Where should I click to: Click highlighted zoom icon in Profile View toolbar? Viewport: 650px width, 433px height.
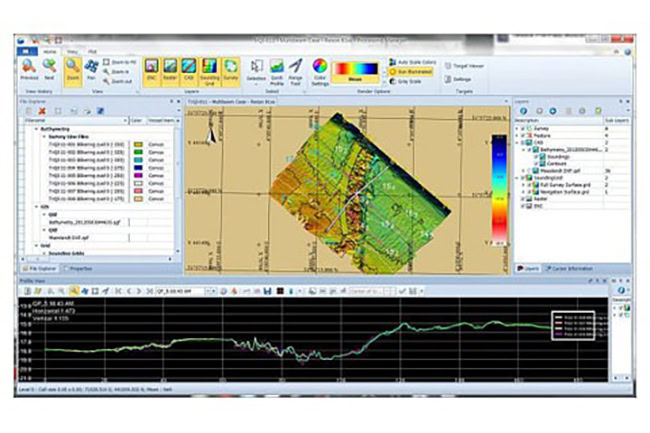point(74,291)
